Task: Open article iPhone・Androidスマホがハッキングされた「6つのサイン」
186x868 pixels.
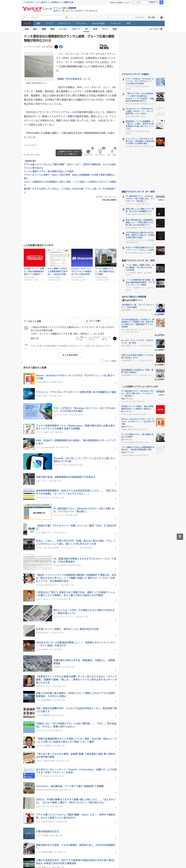Action: pos(75,377)
